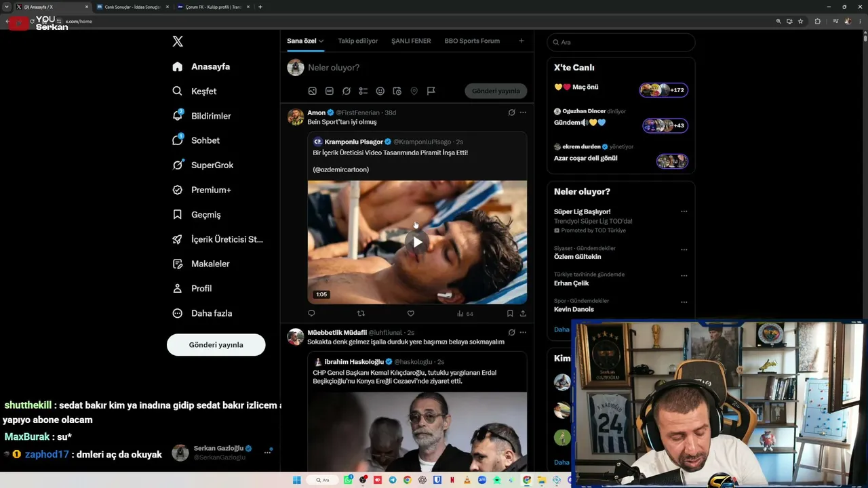Image resolution: width=868 pixels, height=488 pixels.
Task: Add a GIF to the post
Action: (x=330, y=91)
